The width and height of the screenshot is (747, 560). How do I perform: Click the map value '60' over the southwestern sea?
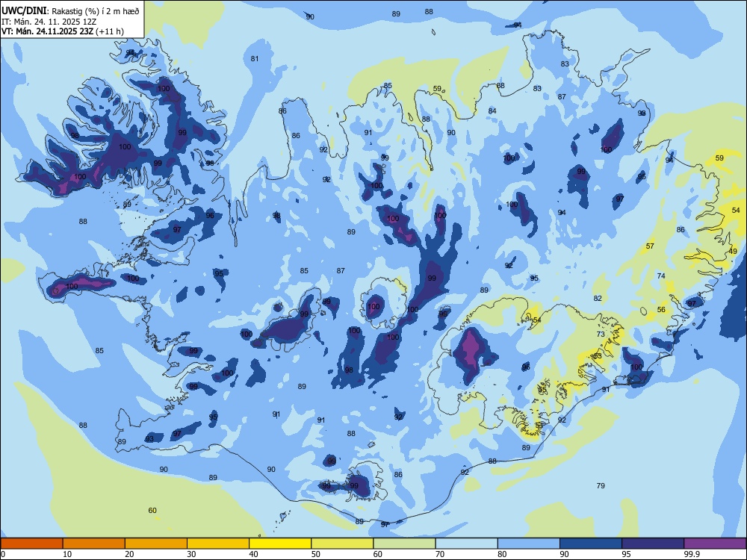click(x=152, y=511)
